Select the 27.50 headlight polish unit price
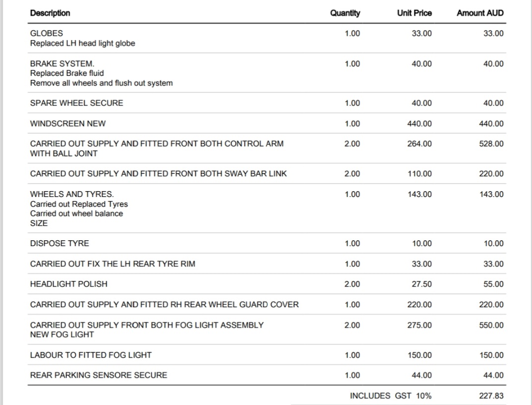 point(421,284)
